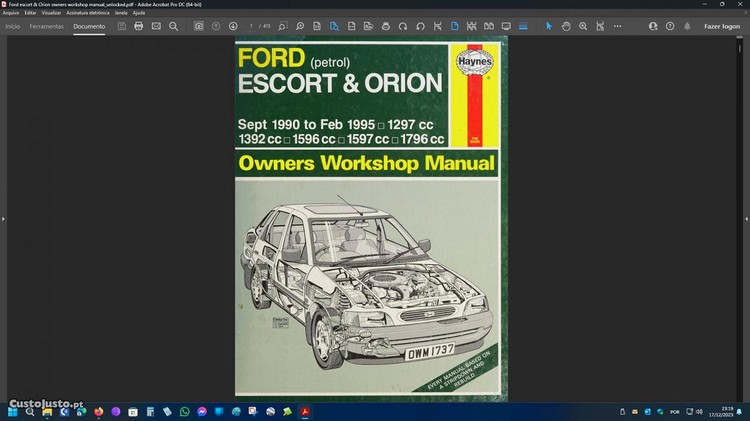This screenshot has width=750, height=421.
Task: Go to the next page arrow
Action: click(x=233, y=26)
